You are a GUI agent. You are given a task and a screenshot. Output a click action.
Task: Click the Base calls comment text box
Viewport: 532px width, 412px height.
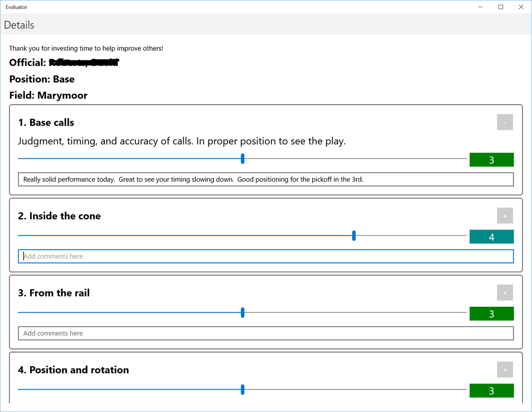point(266,179)
